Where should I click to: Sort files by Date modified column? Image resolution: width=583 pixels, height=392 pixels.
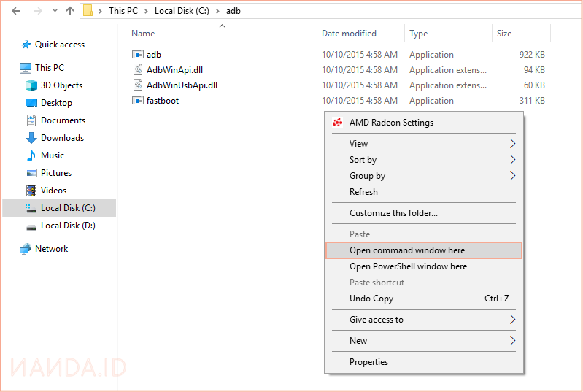pos(349,34)
